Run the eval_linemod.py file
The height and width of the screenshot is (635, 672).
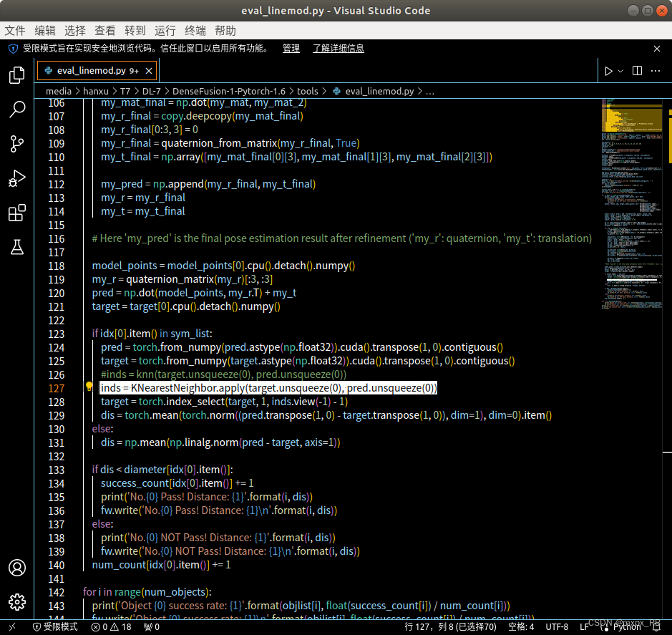[x=608, y=71]
